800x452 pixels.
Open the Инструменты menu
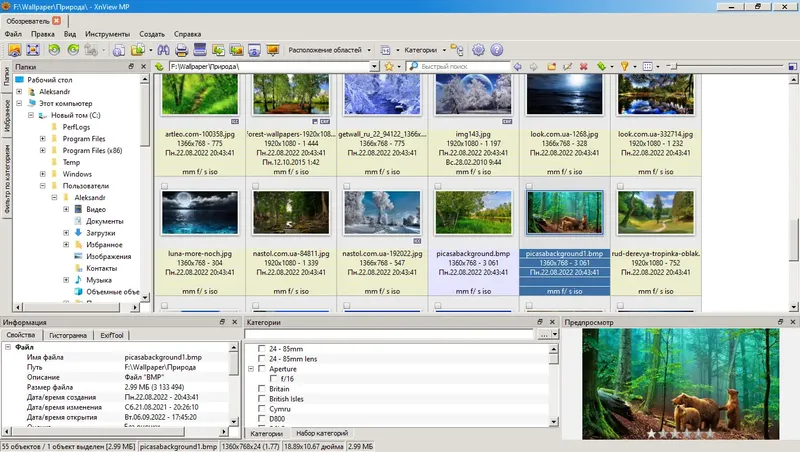[105, 34]
